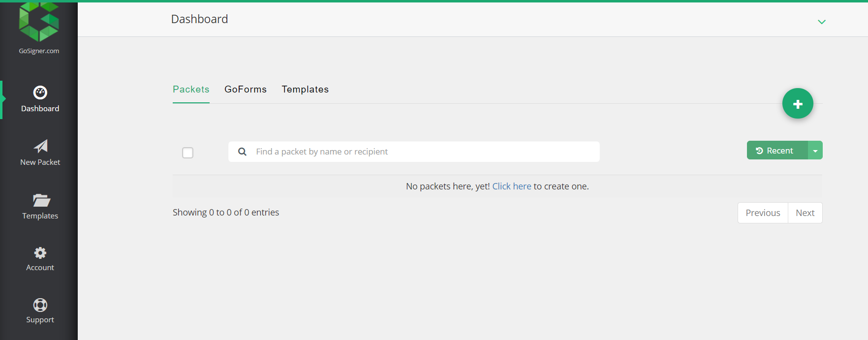This screenshot has width=868, height=340.
Task: Go to the Next page
Action: (x=805, y=213)
